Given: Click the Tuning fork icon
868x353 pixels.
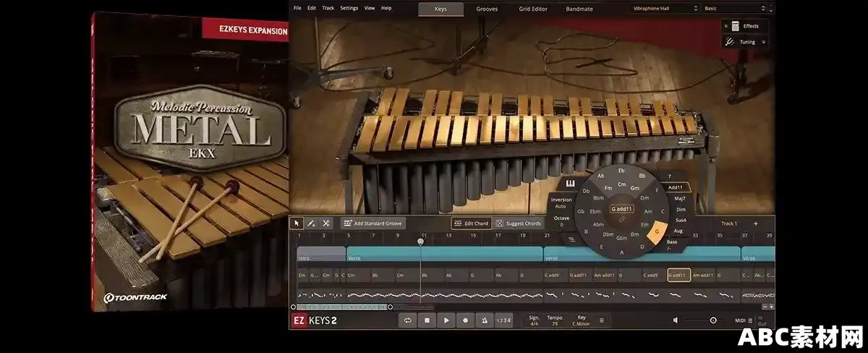Looking at the screenshot, I should tap(731, 42).
